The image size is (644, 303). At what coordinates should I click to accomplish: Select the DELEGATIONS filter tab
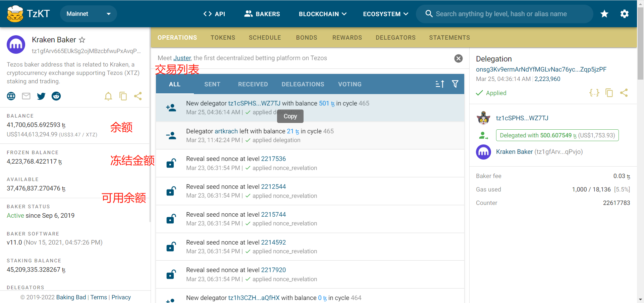303,84
